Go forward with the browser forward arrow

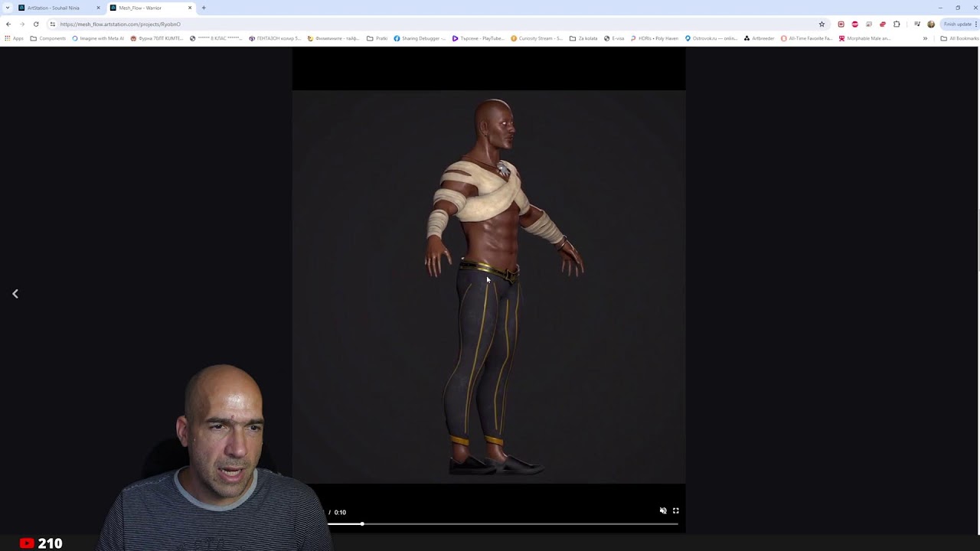tap(22, 24)
